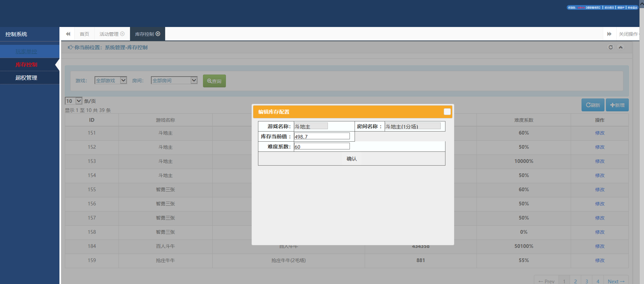644x284 pixels.
Task: Close the 活动管理 tab via its x icon
Action: pyautogui.click(x=123, y=34)
